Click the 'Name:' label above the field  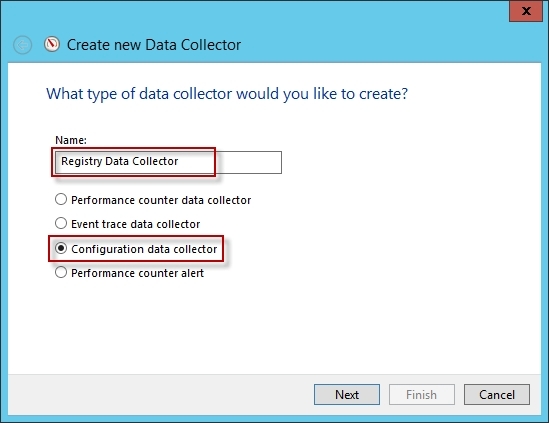coord(71,140)
